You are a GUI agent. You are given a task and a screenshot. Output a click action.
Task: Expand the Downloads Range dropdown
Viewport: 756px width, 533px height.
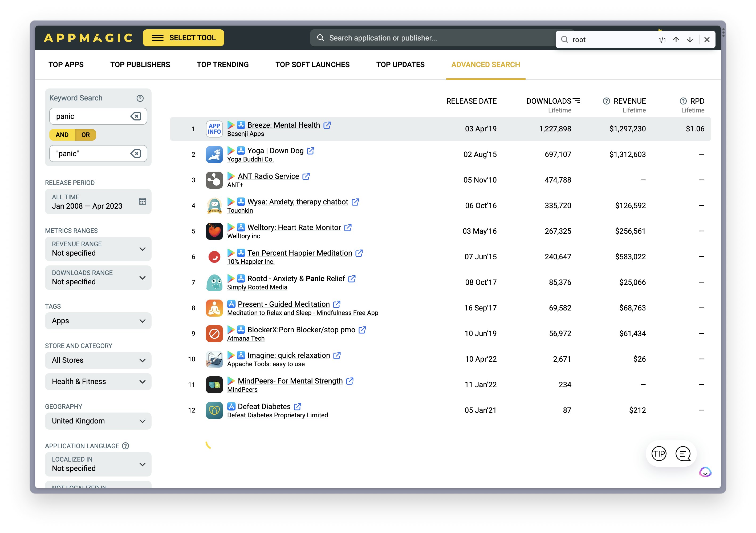(x=98, y=278)
